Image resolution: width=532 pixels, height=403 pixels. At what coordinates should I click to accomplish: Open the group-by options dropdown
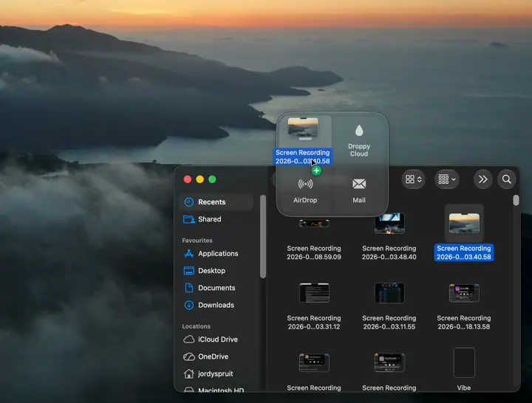(446, 179)
